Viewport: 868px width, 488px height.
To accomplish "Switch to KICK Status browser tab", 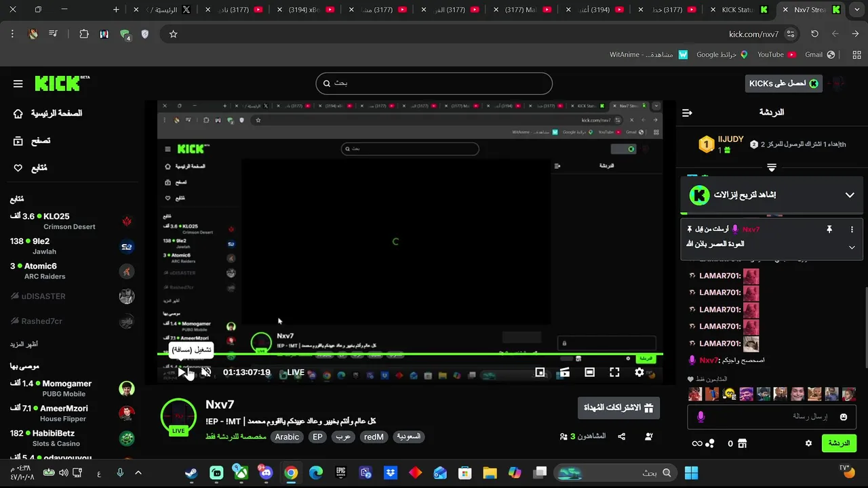I will click(x=738, y=10).
